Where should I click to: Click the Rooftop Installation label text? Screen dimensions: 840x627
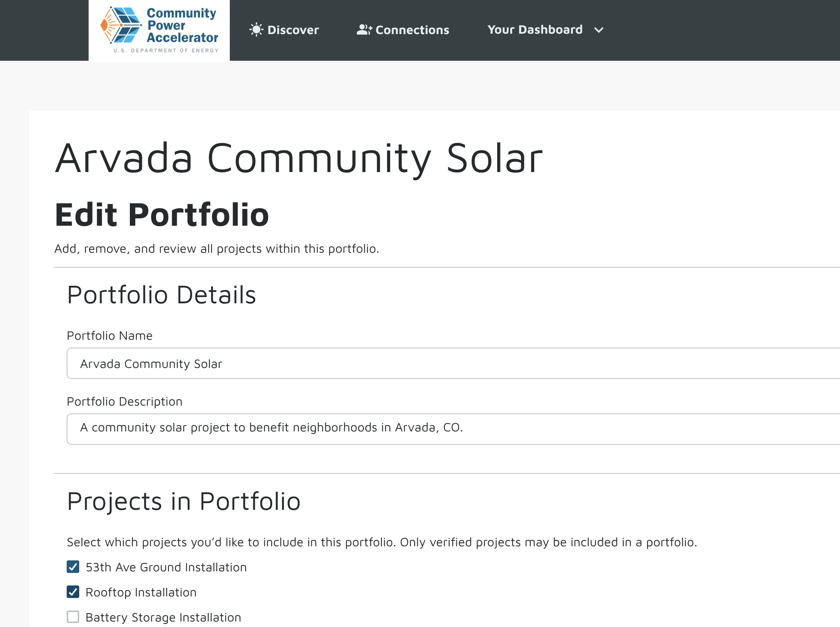pos(141,593)
